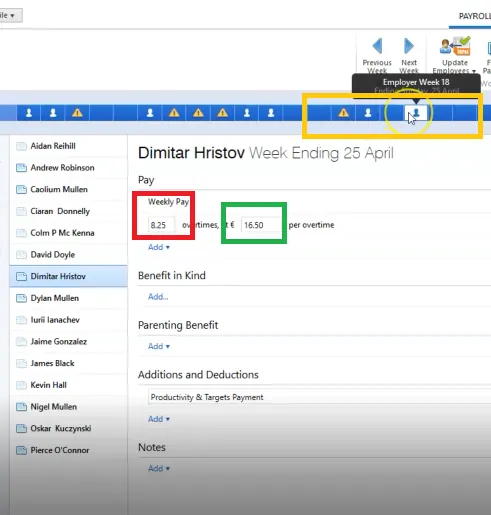Switch to the PAYROLL tab
The image size is (491, 515).
[x=474, y=16]
